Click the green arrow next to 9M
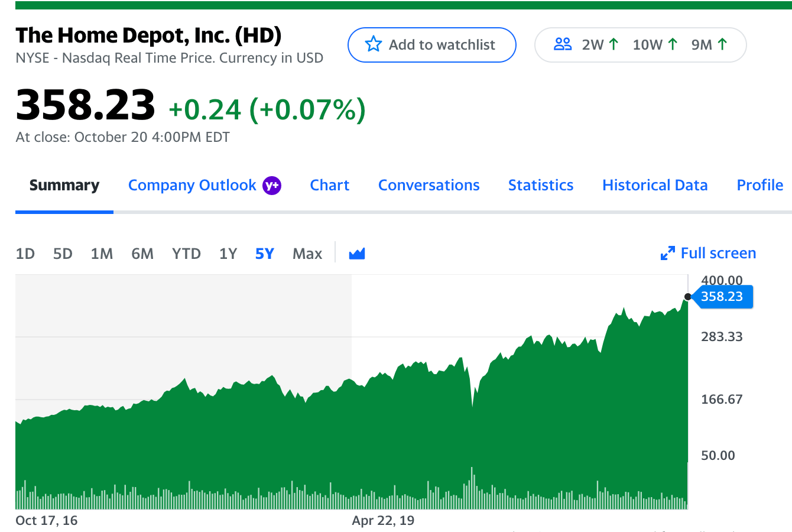The height and width of the screenshot is (532, 792). click(x=722, y=44)
